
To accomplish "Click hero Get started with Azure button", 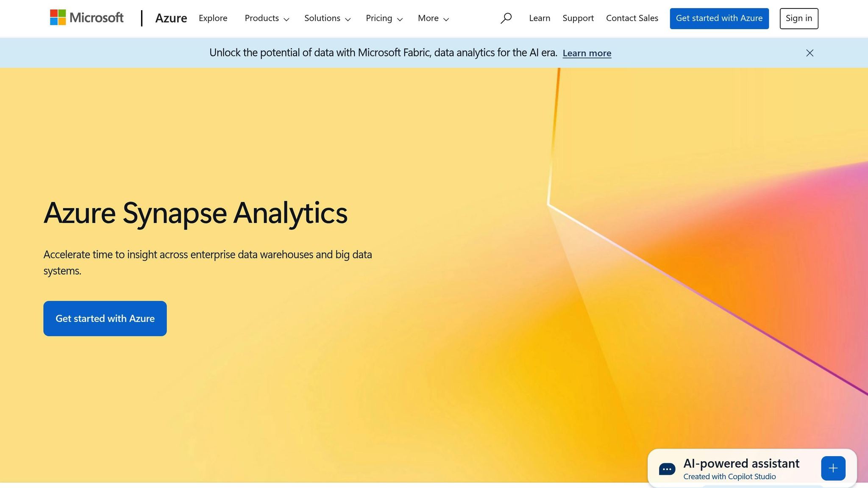I will click(105, 319).
